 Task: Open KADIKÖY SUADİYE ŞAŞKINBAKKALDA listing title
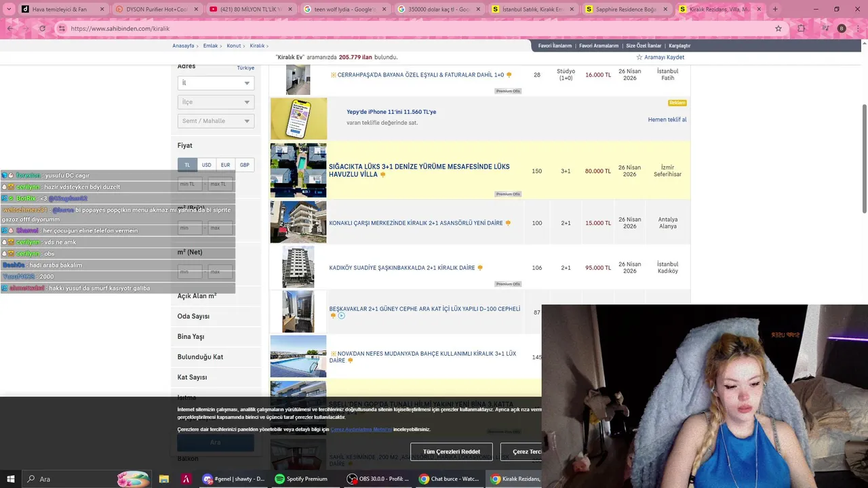(402, 268)
